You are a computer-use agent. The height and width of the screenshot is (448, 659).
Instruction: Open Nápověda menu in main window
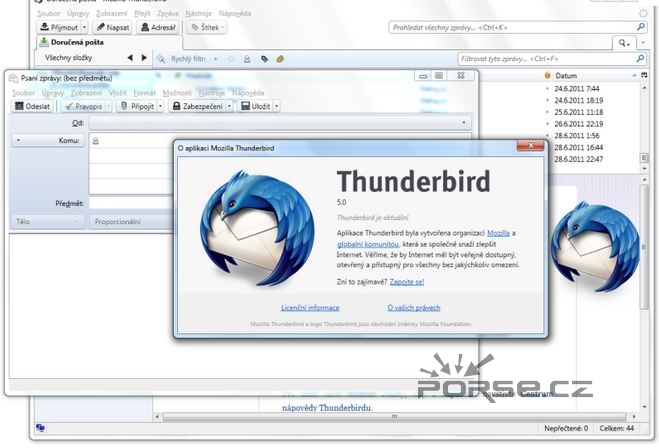click(x=235, y=13)
